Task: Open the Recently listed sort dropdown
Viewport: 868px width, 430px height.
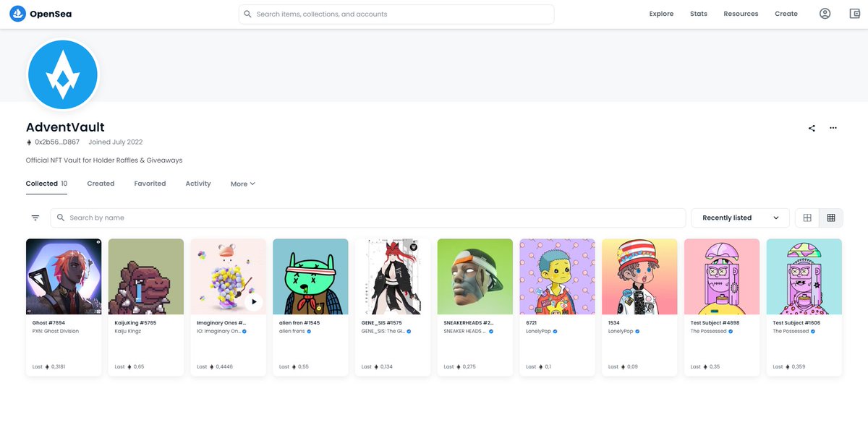Action: tap(740, 218)
